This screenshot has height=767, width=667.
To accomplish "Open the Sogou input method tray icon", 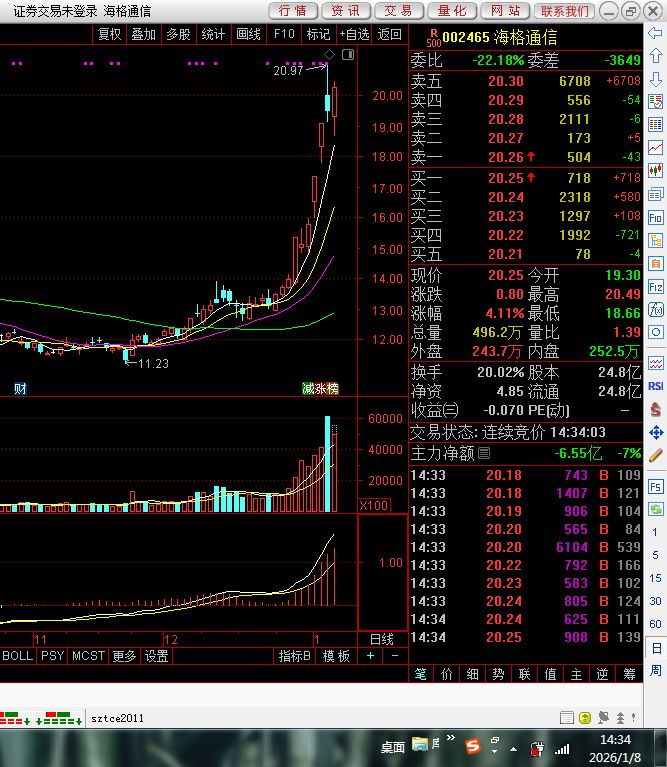I will [472, 746].
